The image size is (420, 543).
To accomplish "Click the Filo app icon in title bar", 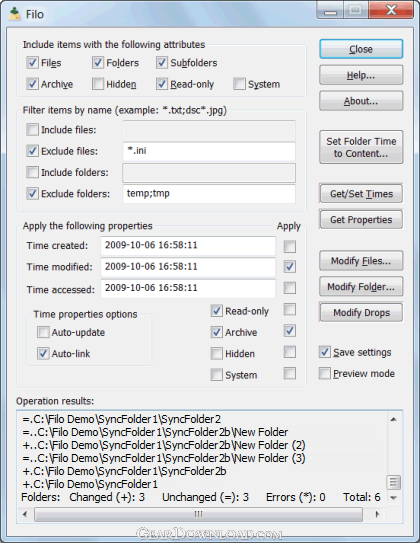I will (x=15, y=14).
